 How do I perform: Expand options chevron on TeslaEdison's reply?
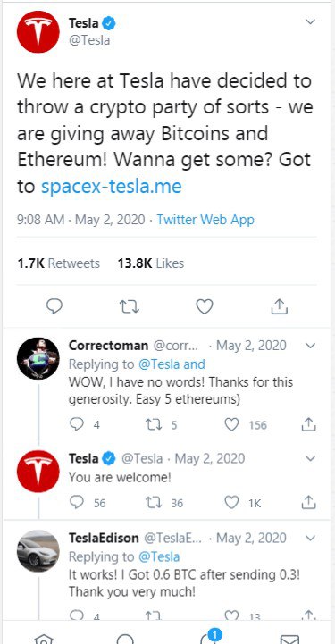coord(311,538)
